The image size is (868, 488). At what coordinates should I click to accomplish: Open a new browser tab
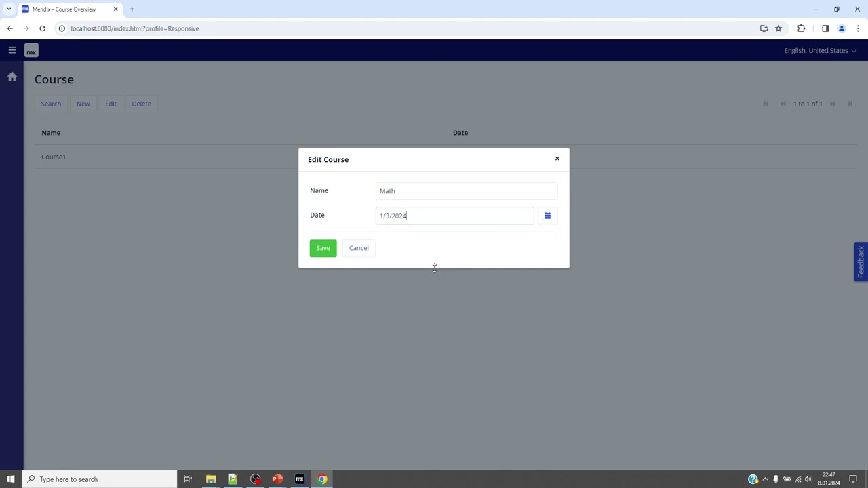point(132,9)
